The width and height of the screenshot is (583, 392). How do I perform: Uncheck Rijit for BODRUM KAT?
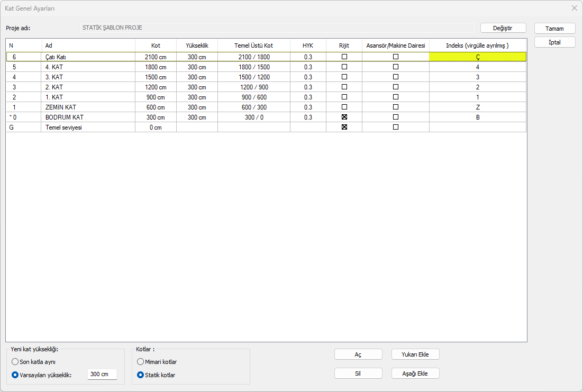344,117
